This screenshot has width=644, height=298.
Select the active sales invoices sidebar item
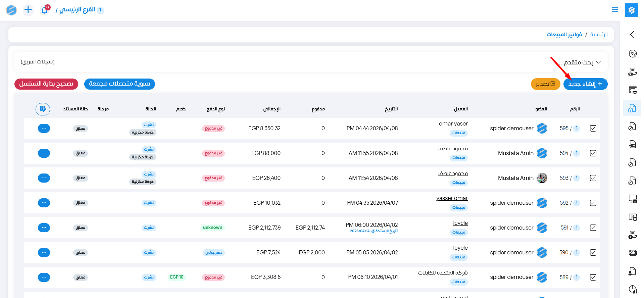(x=632, y=108)
